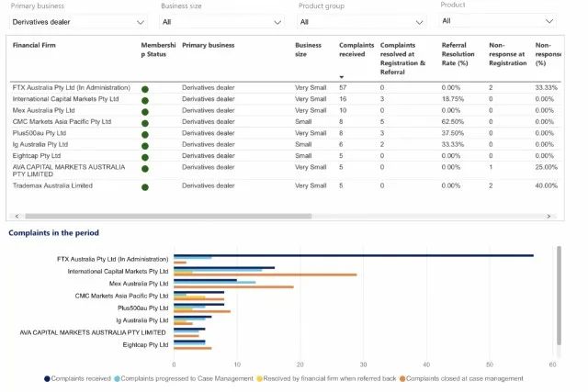Select Eightcap Pty Ltd table row

tap(286, 156)
